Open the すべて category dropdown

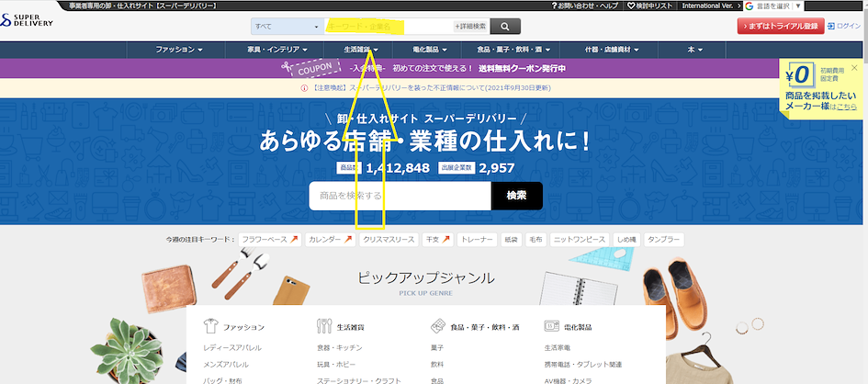287,26
